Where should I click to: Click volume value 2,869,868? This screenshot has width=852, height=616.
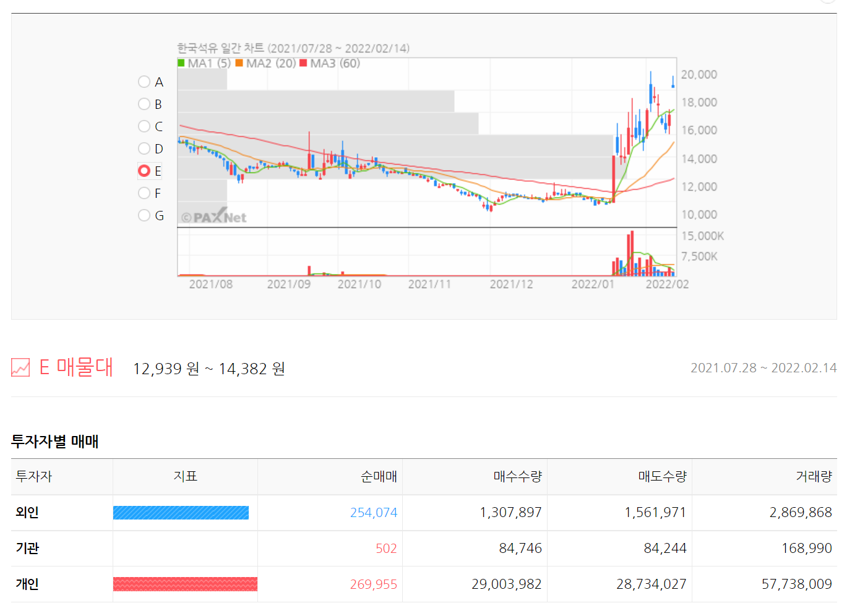point(801,513)
